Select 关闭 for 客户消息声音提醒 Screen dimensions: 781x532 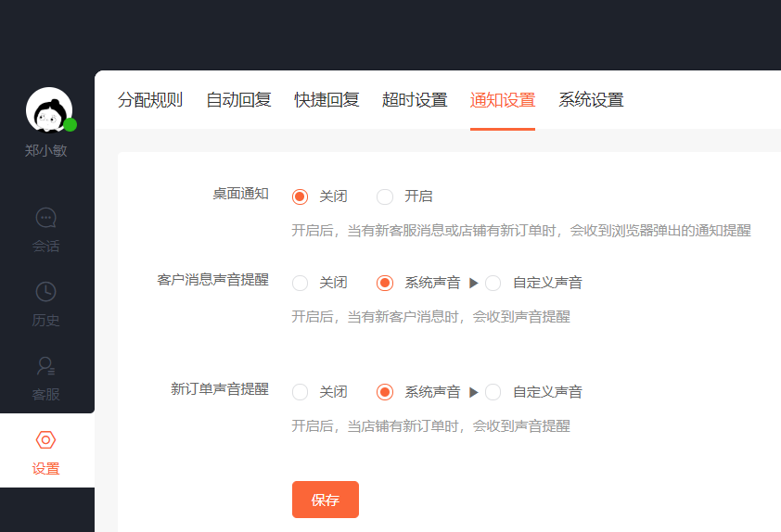pyautogui.click(x=300, y=284)
